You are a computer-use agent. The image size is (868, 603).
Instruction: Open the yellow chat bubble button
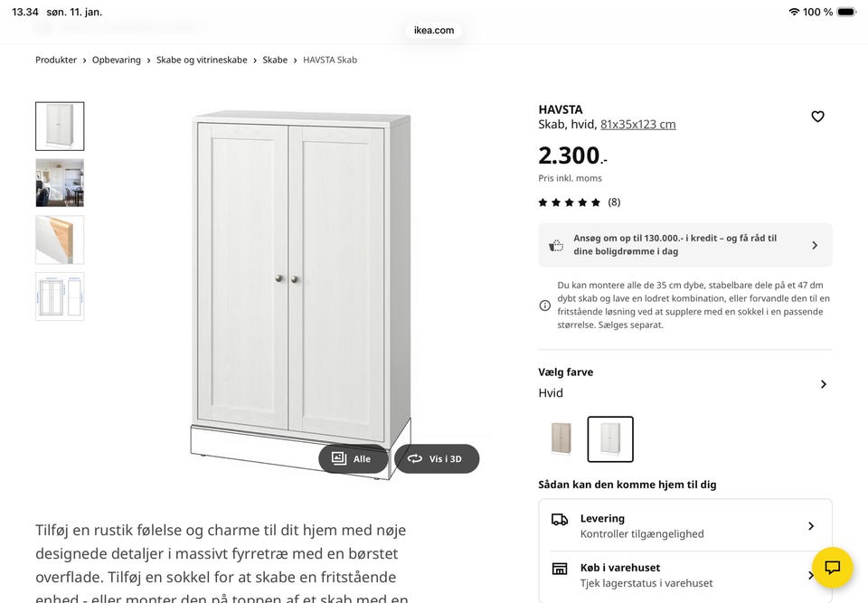[832, 568]
